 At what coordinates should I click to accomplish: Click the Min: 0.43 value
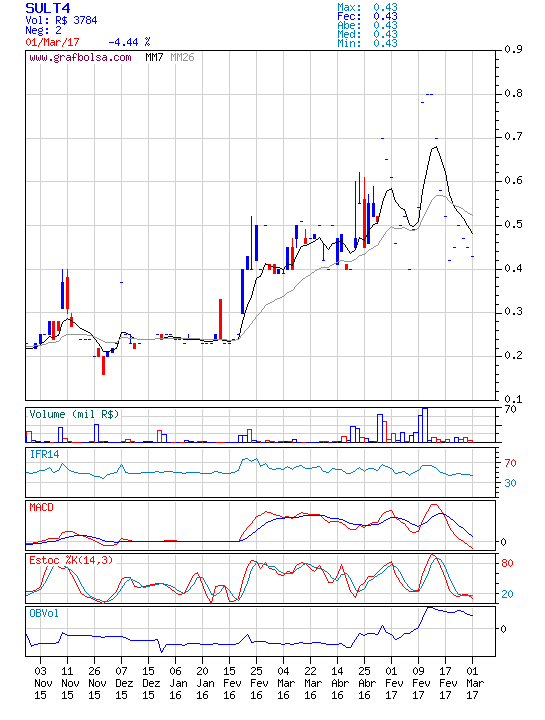367,44
